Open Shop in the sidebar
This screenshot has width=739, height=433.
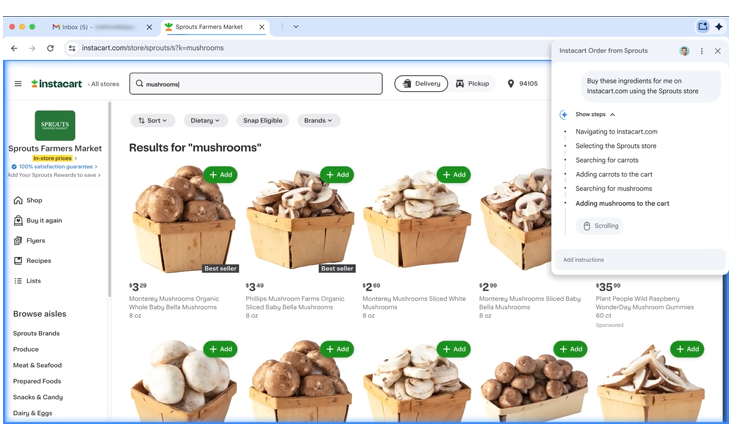(x=28, y=201)
